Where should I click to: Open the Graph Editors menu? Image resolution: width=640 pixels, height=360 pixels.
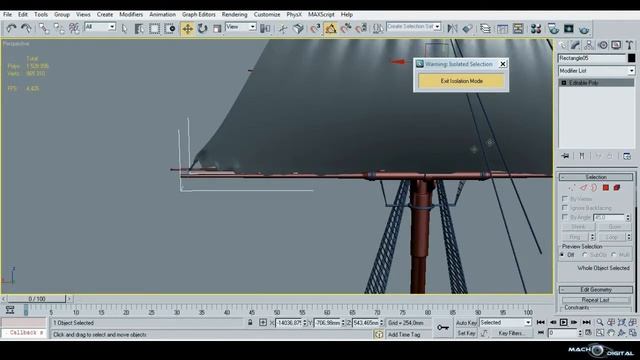(x=199, y=14)
